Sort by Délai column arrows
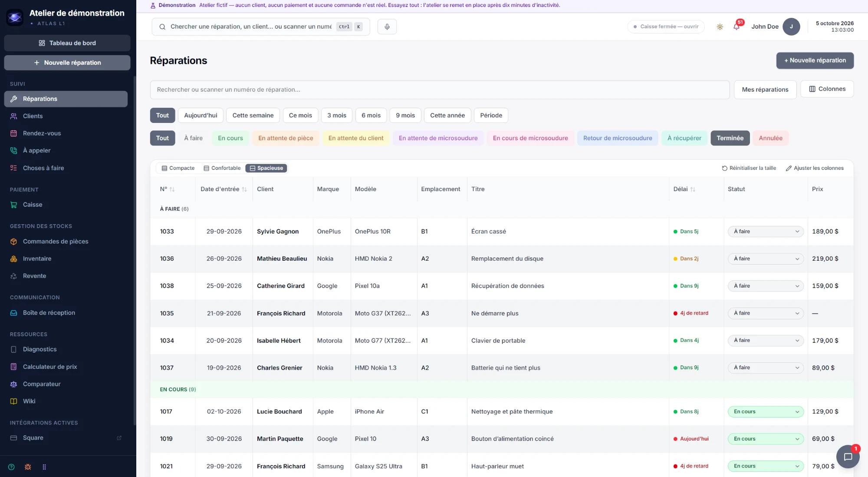The height and width of the screenshot is (477, 868). point(693,189)
